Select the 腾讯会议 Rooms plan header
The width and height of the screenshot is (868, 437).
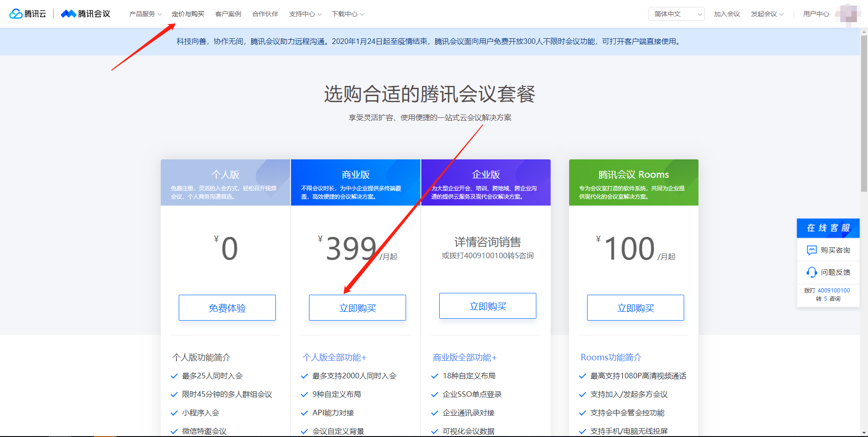[x=634, y=182]
